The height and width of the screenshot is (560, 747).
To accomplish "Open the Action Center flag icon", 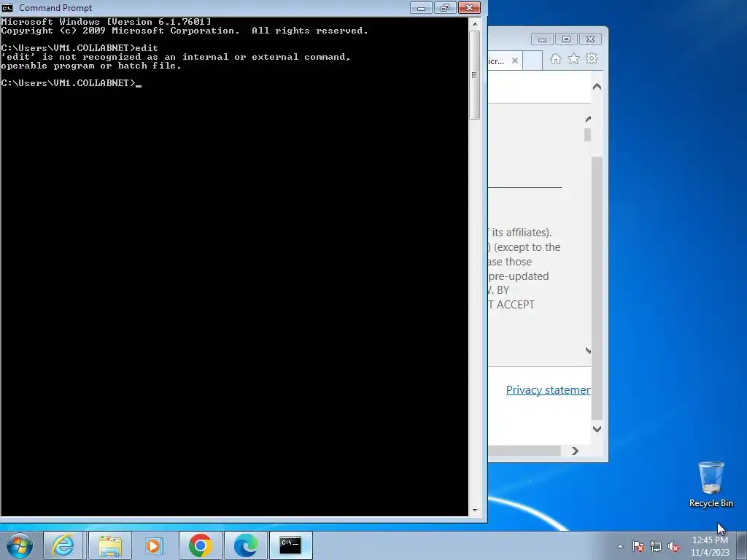I will (x=638, y=546).
